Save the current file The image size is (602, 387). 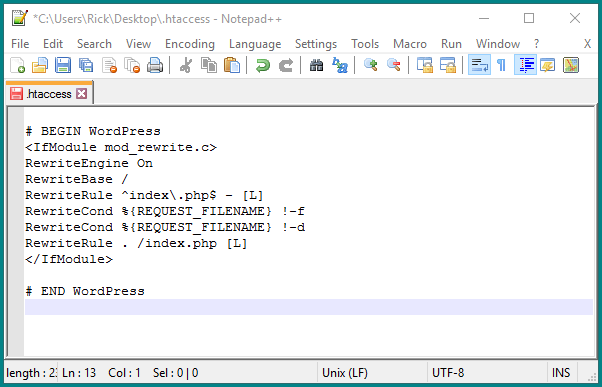(x=63, y=65)
